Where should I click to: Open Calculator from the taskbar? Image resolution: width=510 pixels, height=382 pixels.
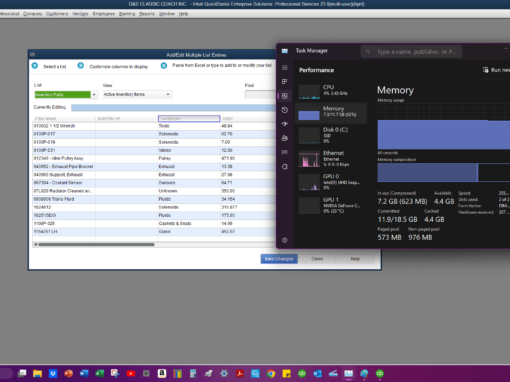click(193, 373)
